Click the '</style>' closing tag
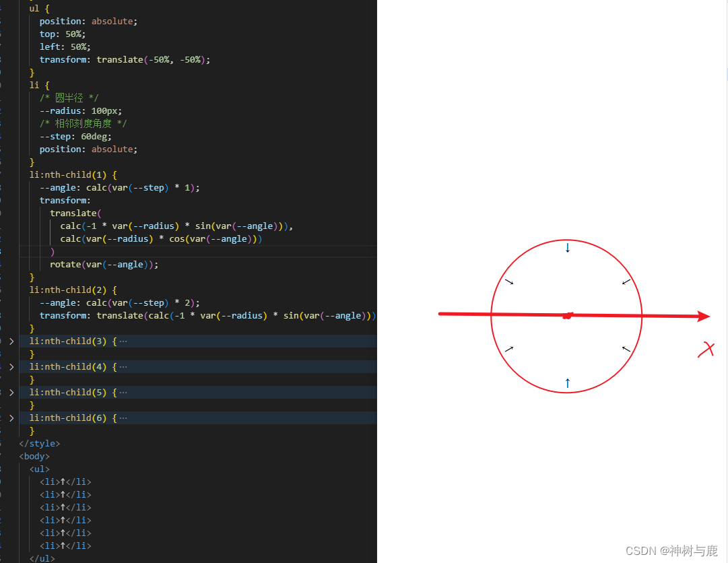This screenshot has width=728, height=563. point(40,444)
